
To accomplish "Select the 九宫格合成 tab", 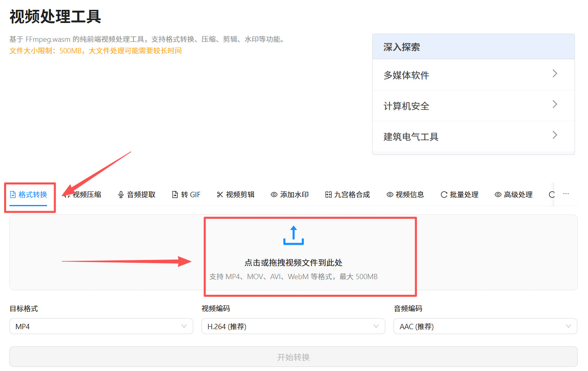I will point(348,194).
